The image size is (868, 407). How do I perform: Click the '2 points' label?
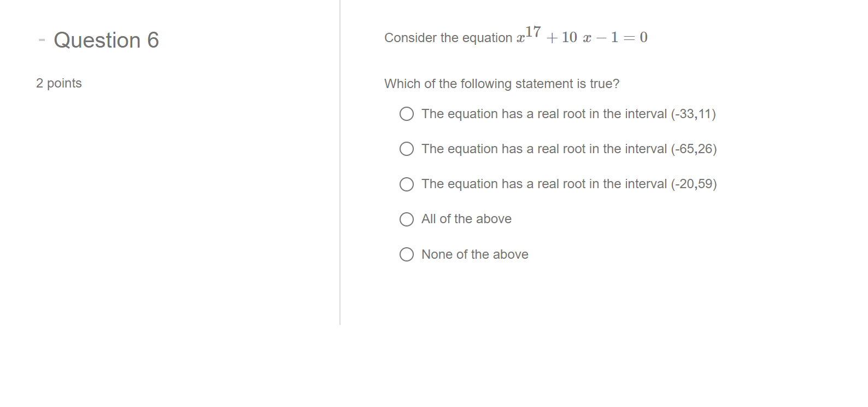click(x=58, y=83)
